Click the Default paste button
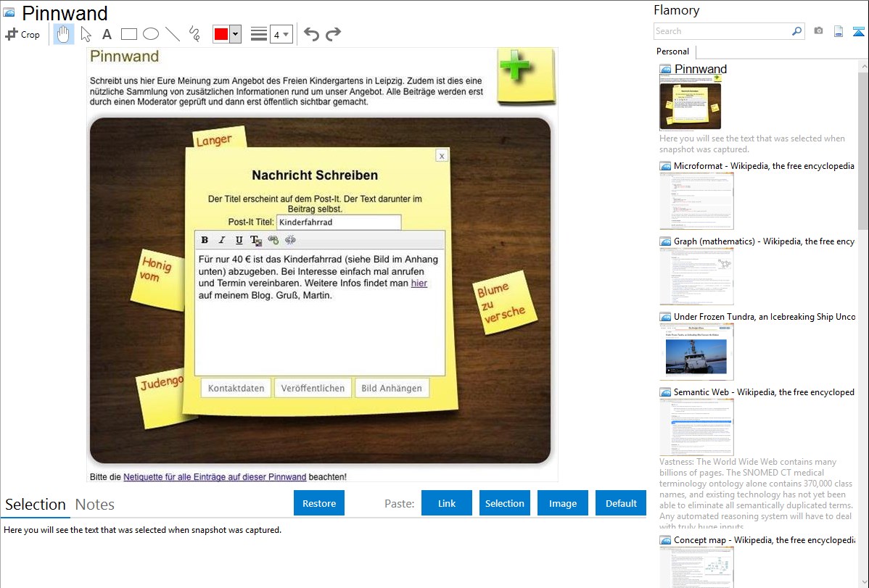The image size is (869, 588). (x=621, y=503)
